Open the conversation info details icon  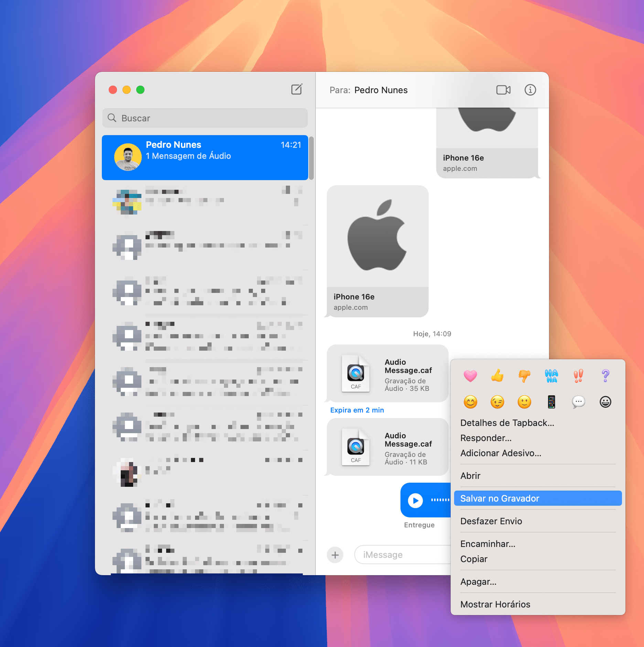pos(530,90)
